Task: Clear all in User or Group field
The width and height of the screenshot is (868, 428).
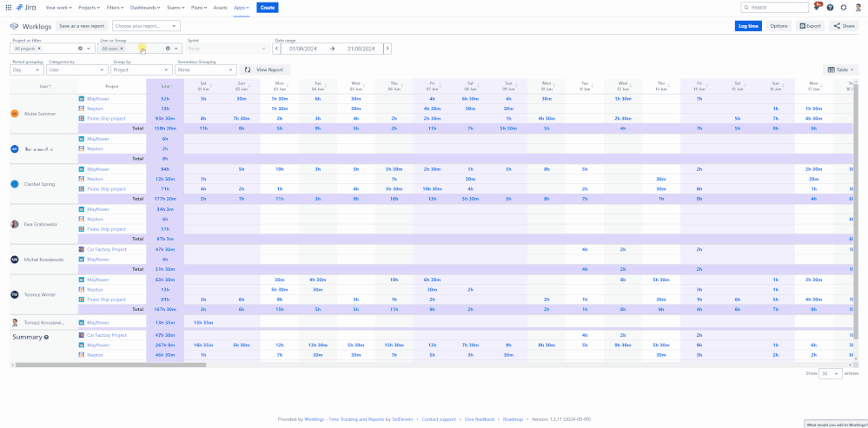Action: (x=168, y=49)
